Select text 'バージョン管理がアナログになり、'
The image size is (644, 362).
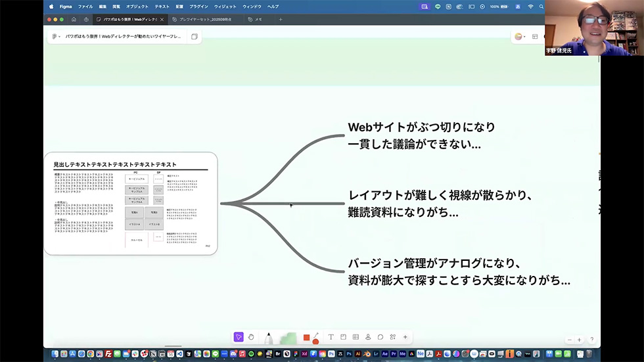point(434,263)
